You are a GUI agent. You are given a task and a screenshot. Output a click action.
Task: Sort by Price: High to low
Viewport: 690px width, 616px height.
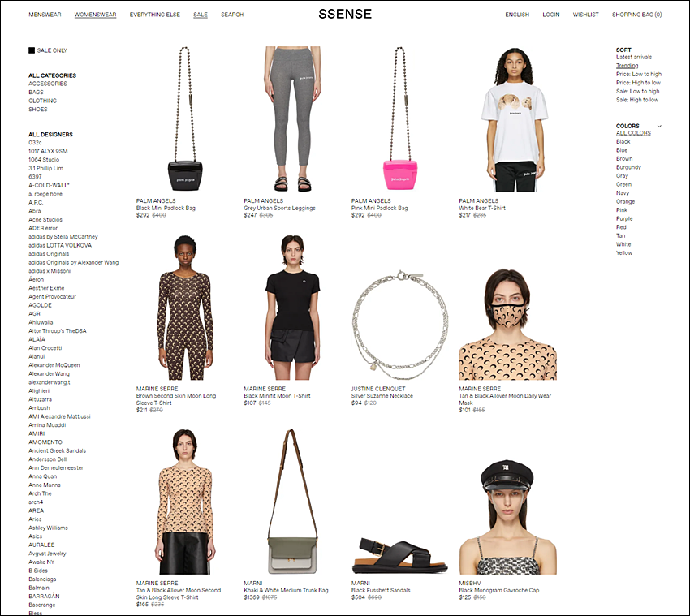click(x=638, y=83)
